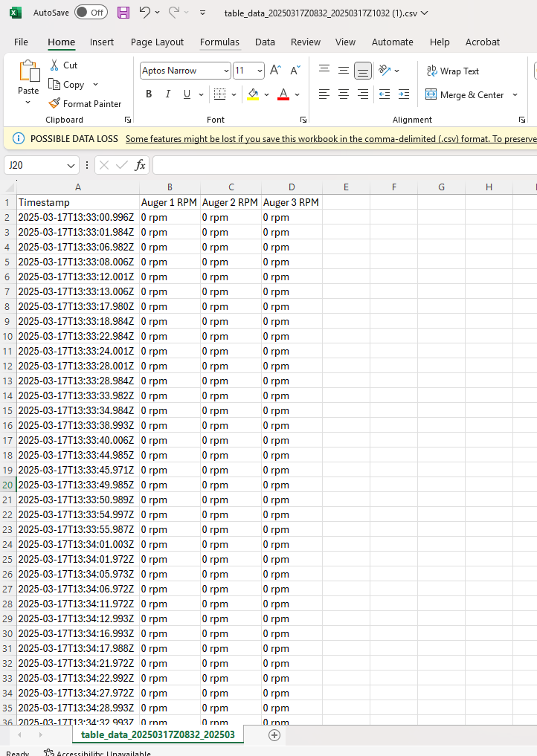
Task: Click Merge & Center button
Action: [464, 94]
